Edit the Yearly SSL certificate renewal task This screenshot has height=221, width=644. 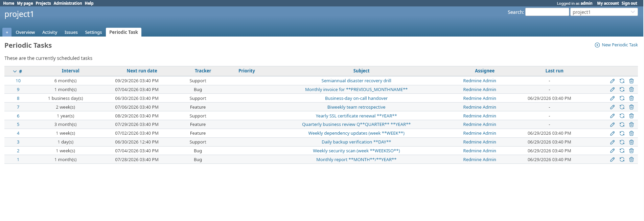click(612, 116)
